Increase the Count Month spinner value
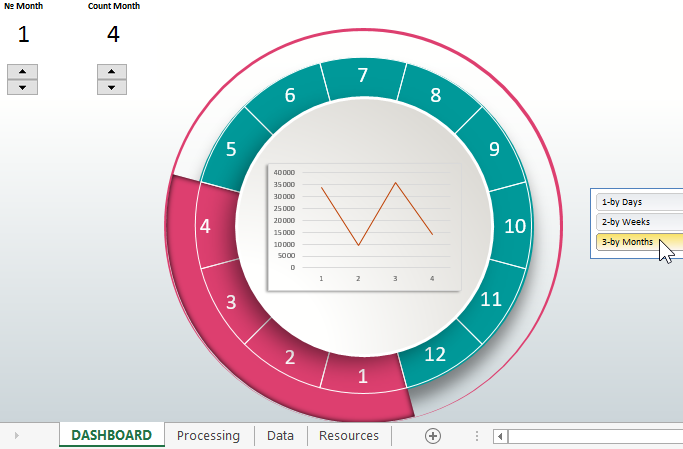This screenshot has width=683, height=449. [x=112, y=72]
